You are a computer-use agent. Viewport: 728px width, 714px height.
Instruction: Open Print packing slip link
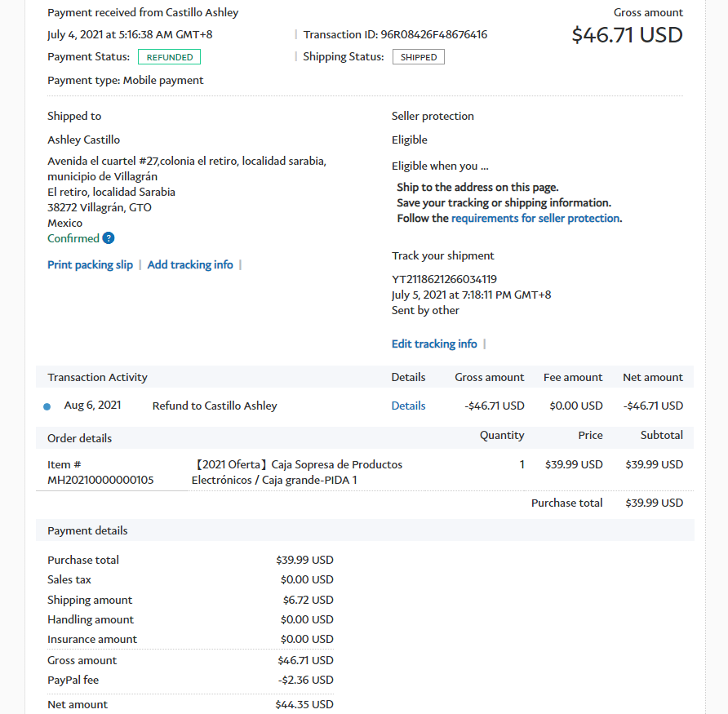click(90, 264)
